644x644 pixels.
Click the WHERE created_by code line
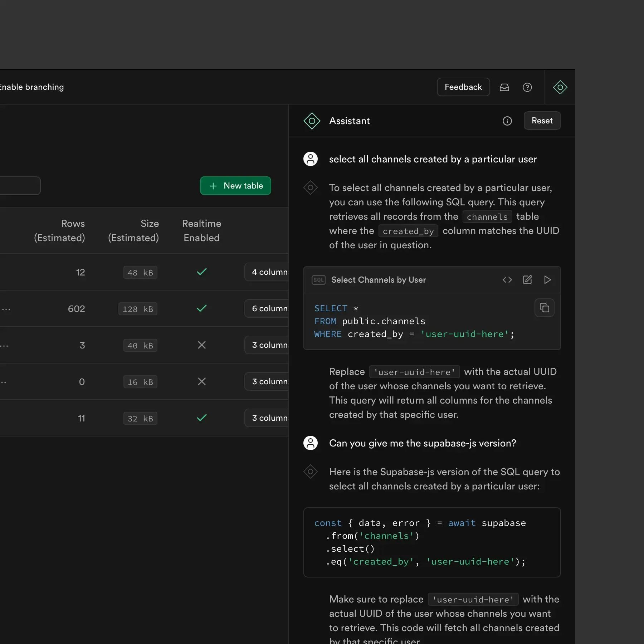point(414,334)
